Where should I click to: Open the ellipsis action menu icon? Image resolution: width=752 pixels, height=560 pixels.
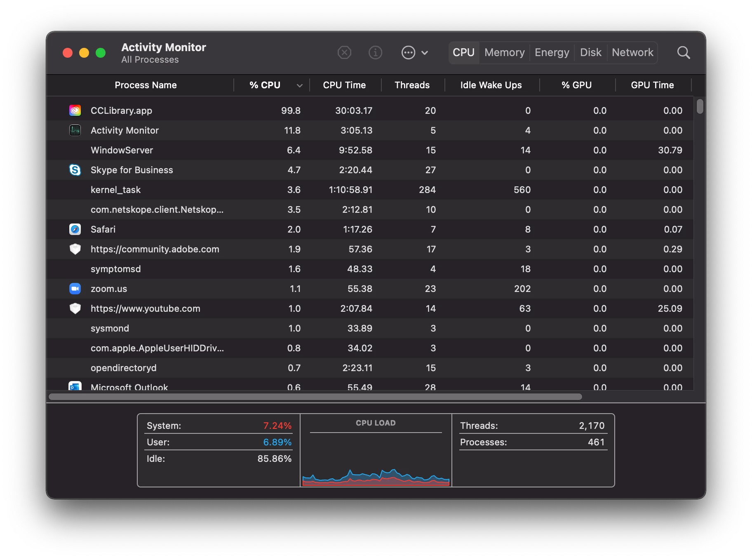click(x=408, y=52)
